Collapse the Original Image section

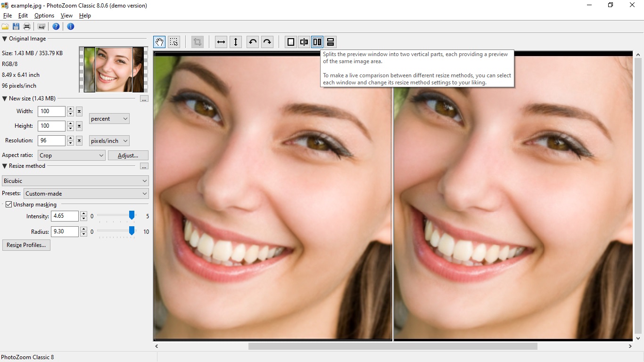tap(5, 39)
